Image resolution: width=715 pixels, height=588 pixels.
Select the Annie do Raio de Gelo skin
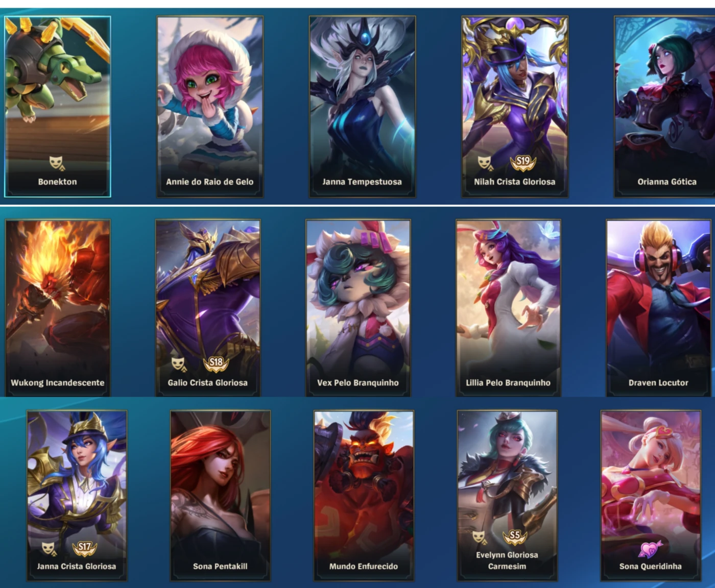click(210, 107)
